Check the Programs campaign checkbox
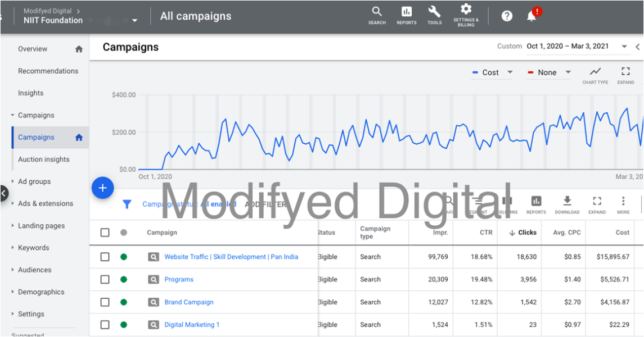Screen dimensions: 644x337 tap(105, 279)
